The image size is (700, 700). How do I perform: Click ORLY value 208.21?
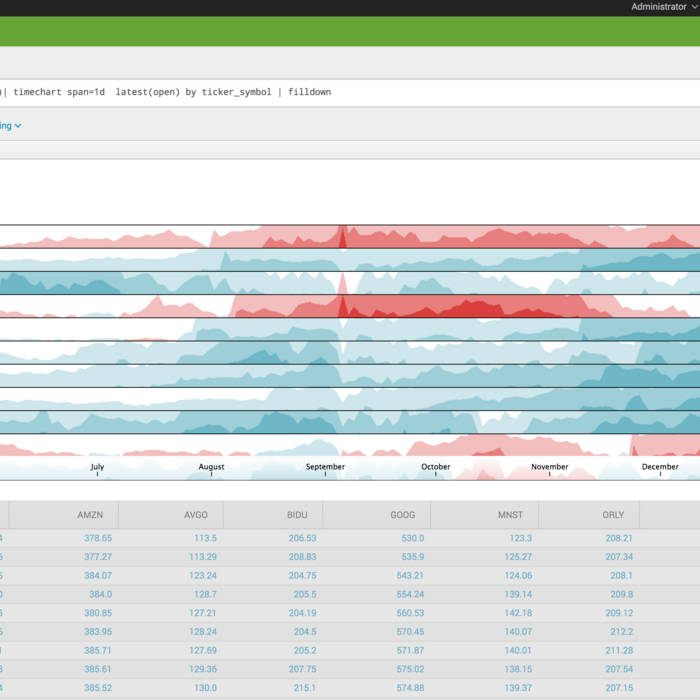pos(619,538)
